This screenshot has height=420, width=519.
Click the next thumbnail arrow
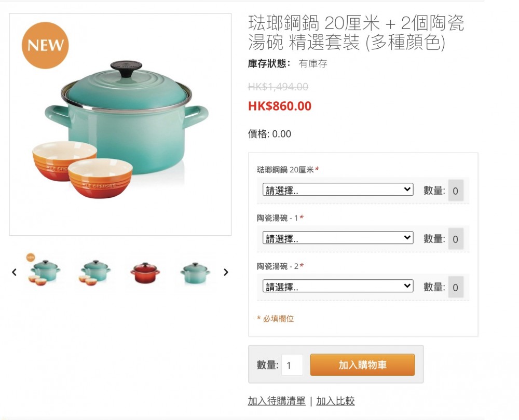(x=226, y=272)
